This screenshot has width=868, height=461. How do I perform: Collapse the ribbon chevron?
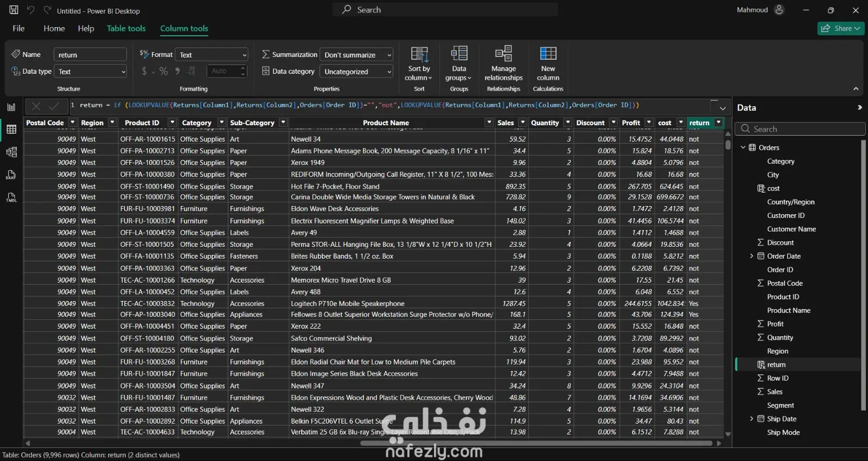[x=856, y=88]
